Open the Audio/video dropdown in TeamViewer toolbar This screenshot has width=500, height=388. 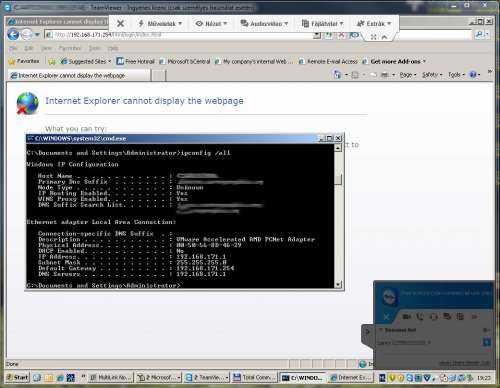coord(264,23)
